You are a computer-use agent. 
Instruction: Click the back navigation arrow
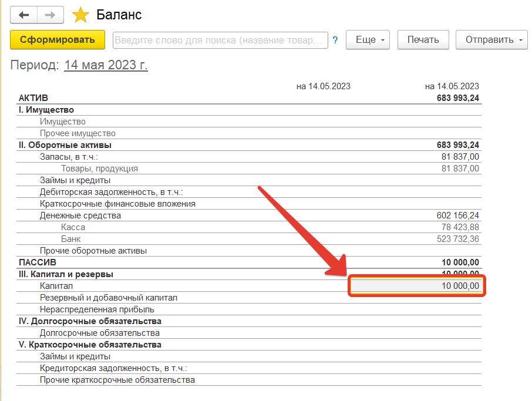point(24,15)
